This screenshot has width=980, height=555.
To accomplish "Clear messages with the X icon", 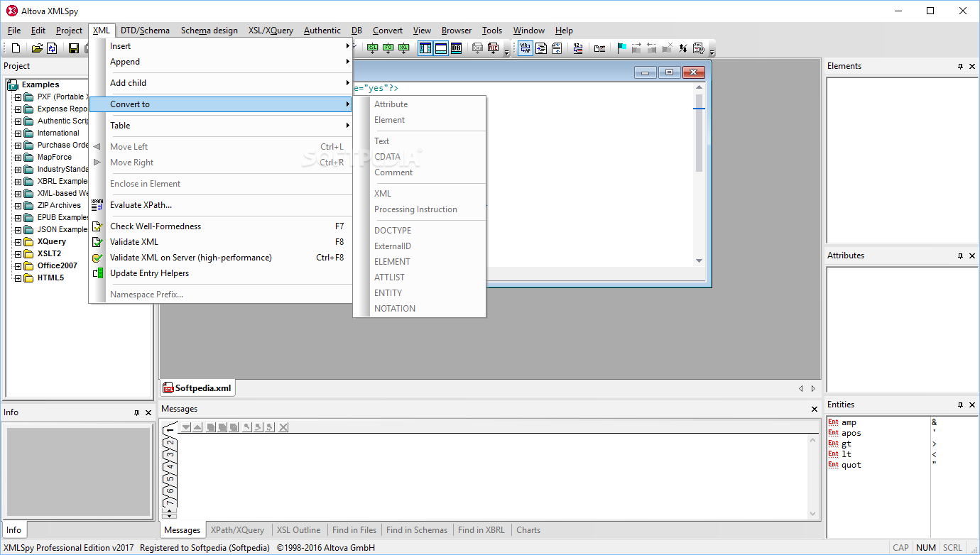I will (283, 427).
